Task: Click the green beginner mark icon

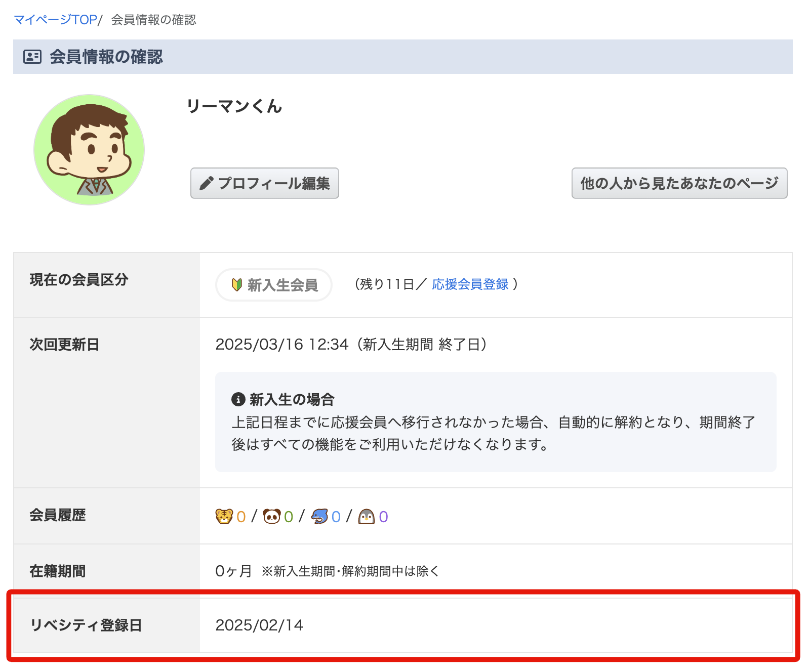Action: point(236,285)
